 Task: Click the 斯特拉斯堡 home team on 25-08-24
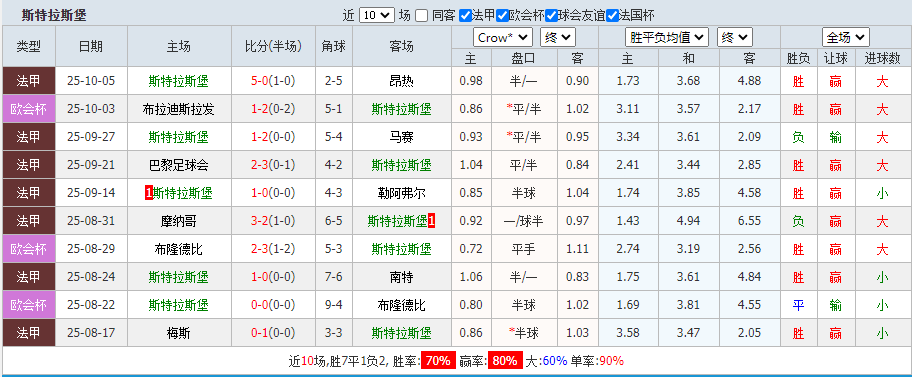click(179, 277)
